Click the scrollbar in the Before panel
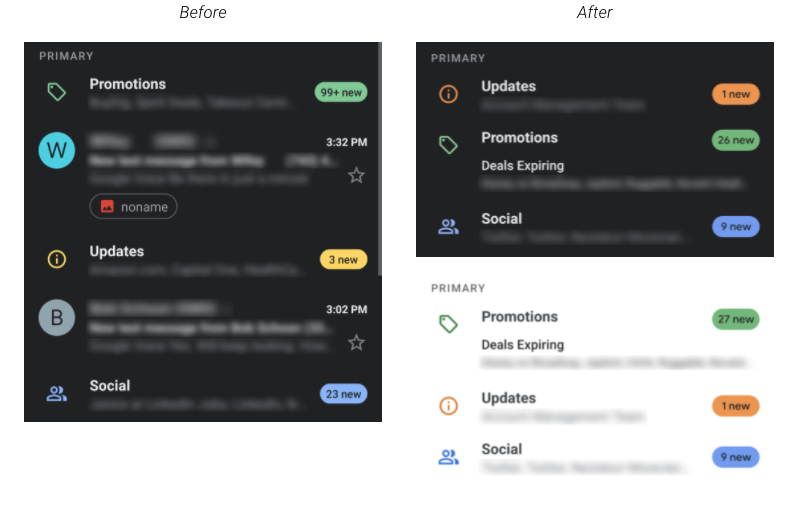This screenshot has height=517, width=805. (380, 159)
